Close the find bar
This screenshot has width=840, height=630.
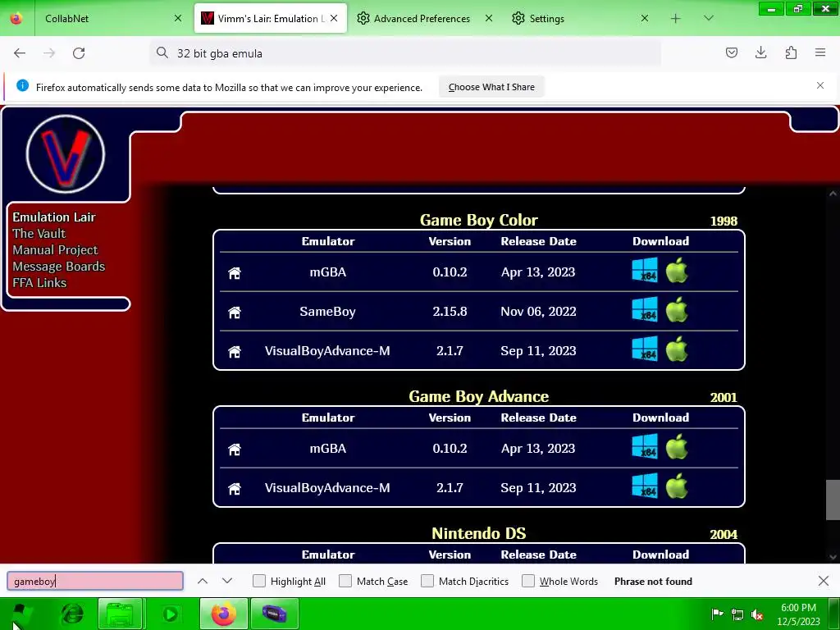click(x=824, y=581)
